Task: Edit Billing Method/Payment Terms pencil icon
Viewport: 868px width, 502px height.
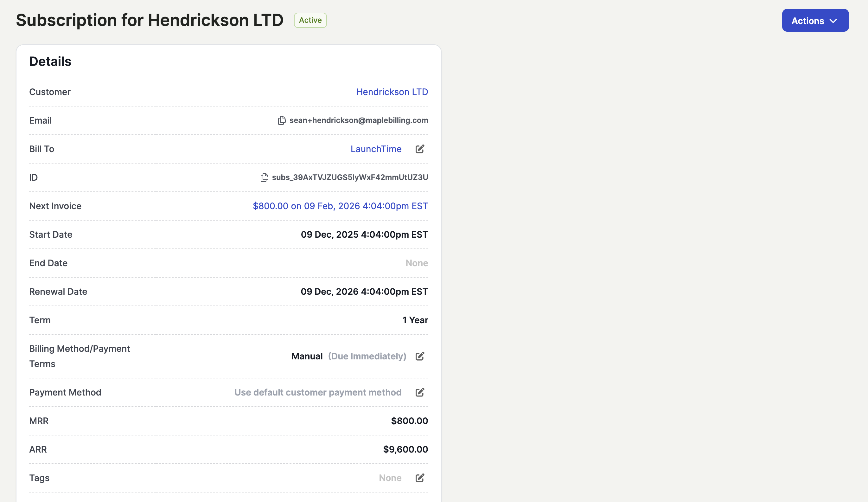Action: [419, 356]
